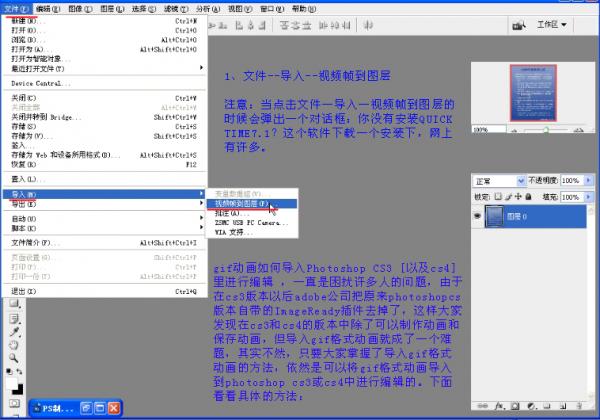The image size is (600, 420).
Task: Toggle lock image pixels brush icon
Action: coord(508,197)
